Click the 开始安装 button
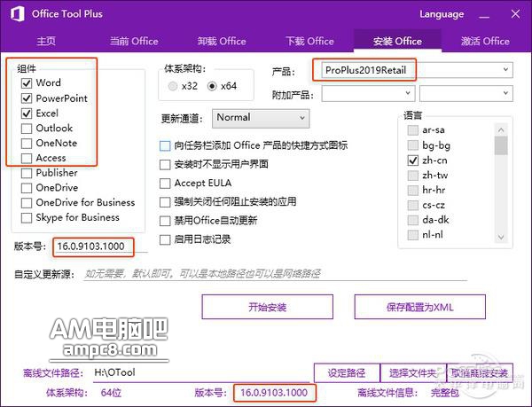The width and height of the screenshot is (532, 407). tap(268, 307)
